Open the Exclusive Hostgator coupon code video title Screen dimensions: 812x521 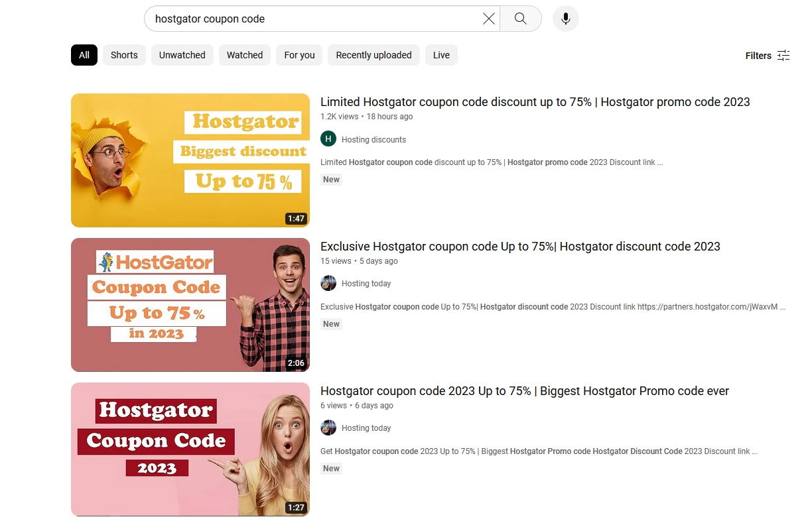coord(520,247)
